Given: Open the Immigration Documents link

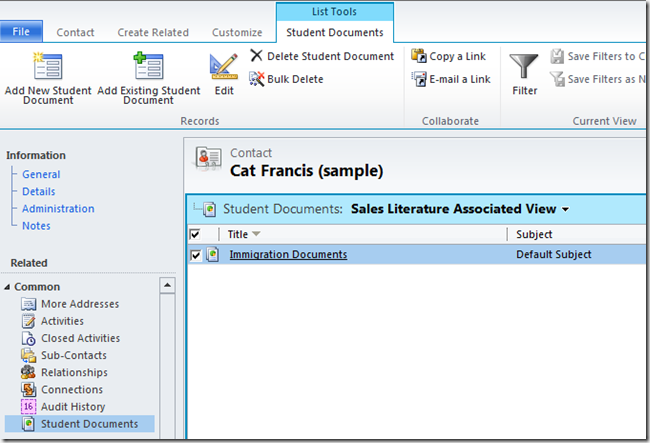Looking at the screenshot, I should [x=288, y=254].
